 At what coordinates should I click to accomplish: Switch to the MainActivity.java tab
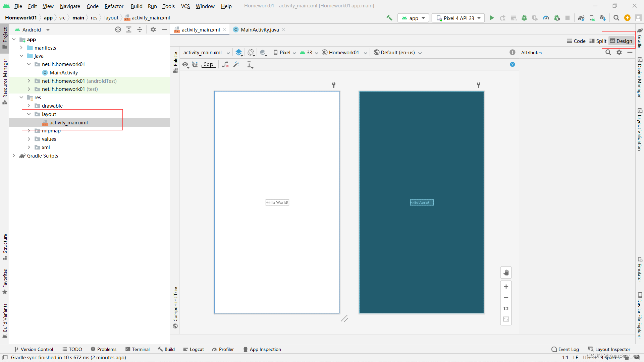point(259,29)
